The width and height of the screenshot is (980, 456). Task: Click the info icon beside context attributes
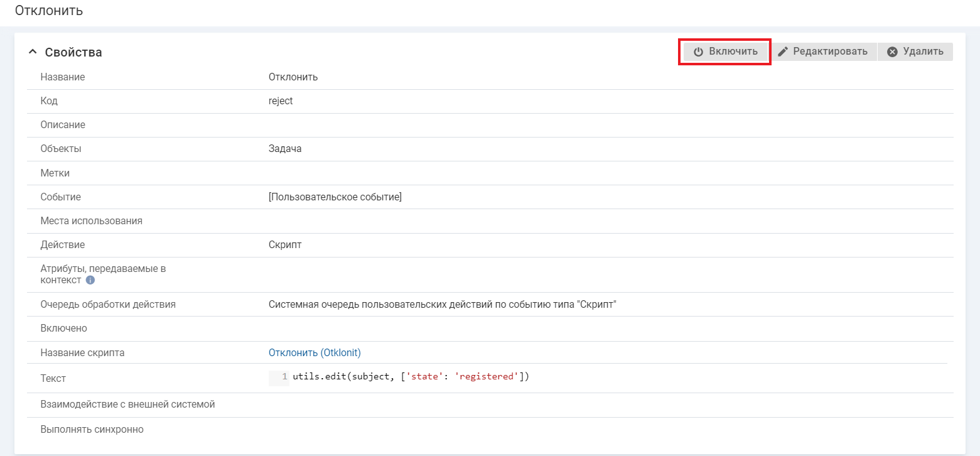pyautogui.click(x=90, y=280)
